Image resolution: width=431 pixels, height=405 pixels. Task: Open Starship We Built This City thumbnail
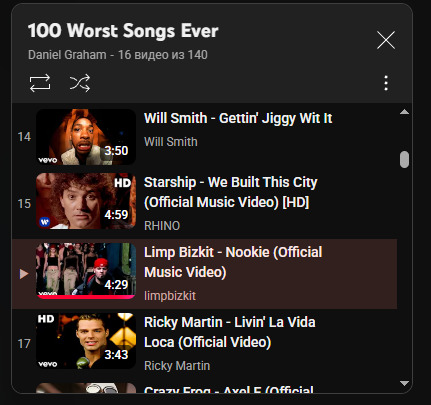(x=86, y=201)
